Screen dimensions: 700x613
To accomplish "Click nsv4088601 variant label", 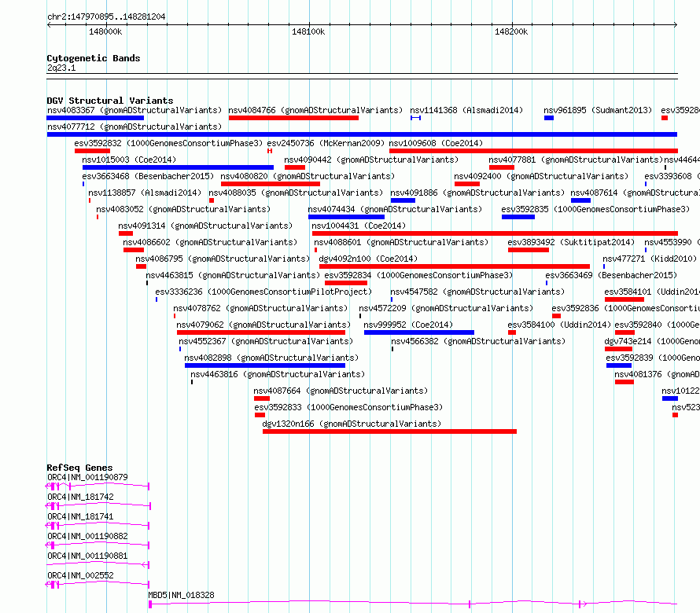I will (x=401, y=242).
